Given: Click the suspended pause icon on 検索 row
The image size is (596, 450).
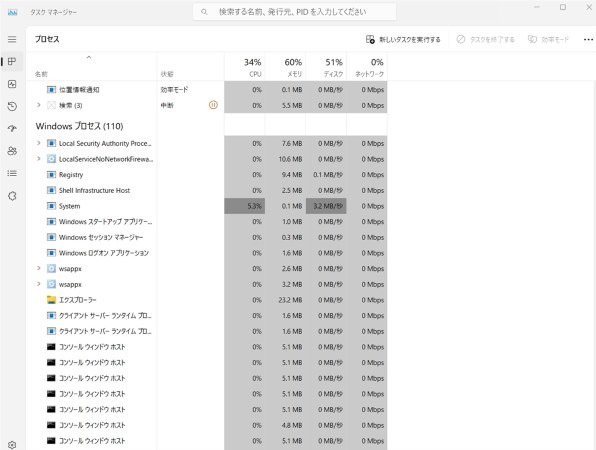Looking at the screenshot, I should coord(213,105).
